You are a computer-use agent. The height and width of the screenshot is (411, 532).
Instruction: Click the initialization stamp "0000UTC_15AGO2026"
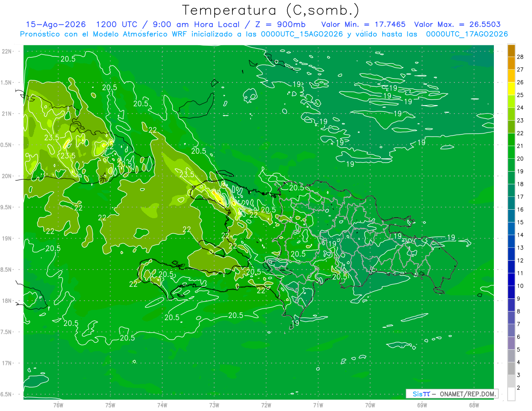coord(302,34)
